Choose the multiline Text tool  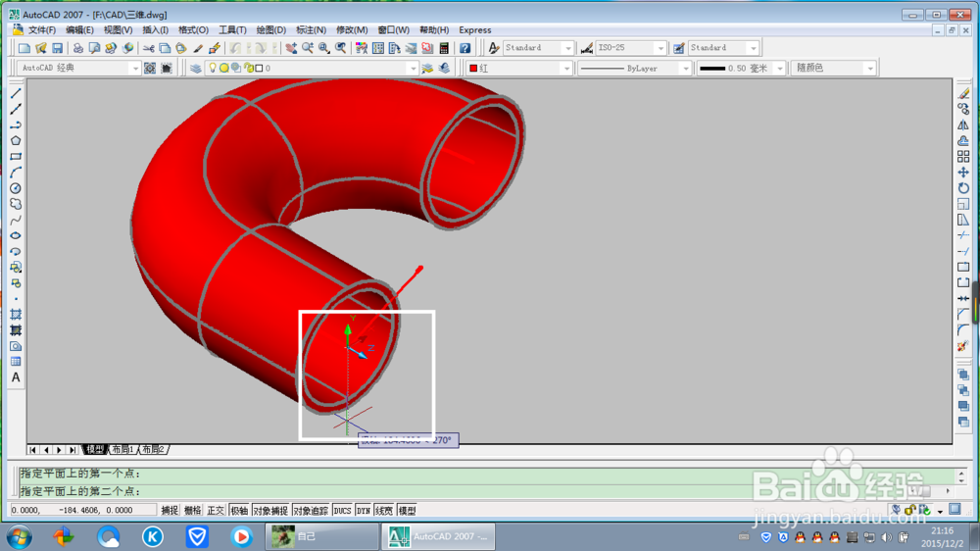point(16,377)
